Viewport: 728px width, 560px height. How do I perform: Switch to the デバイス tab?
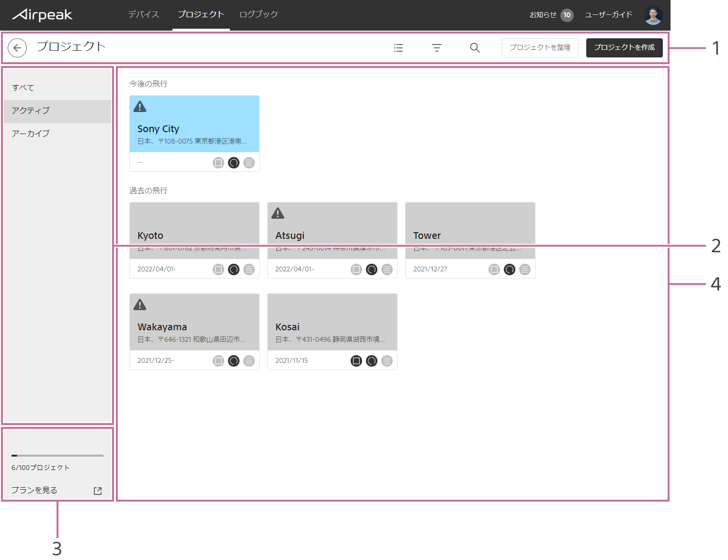click(144, 14)
